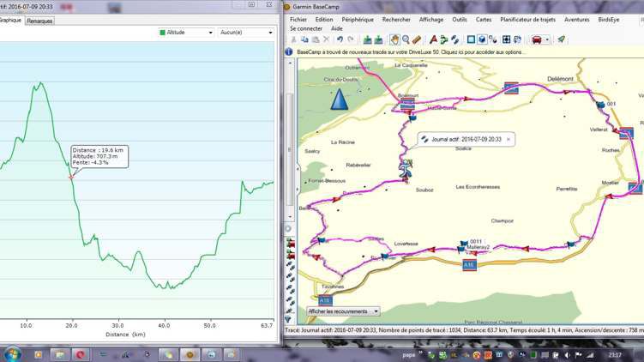Click the network signal icon in system tray
The width and height of the screenshot is (644, 362).
pos(590,355)
